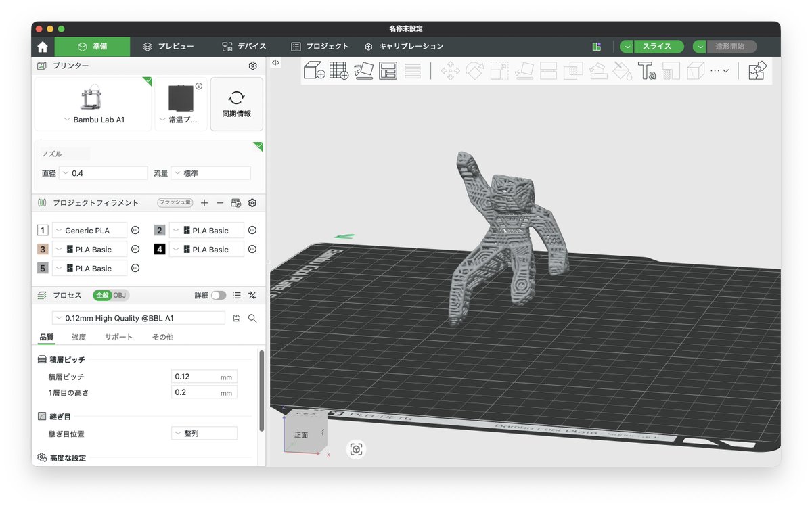The height and width of the screenshot is (508, 812).
Task: Open the Bambu Lab A1 printer dropdown
Action: pos(93,120)
